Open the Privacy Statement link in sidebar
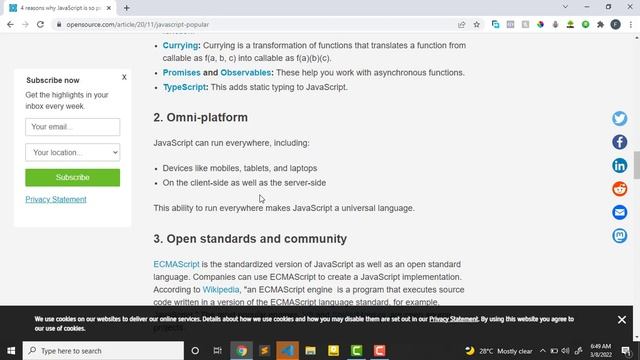 pos(56,200)
